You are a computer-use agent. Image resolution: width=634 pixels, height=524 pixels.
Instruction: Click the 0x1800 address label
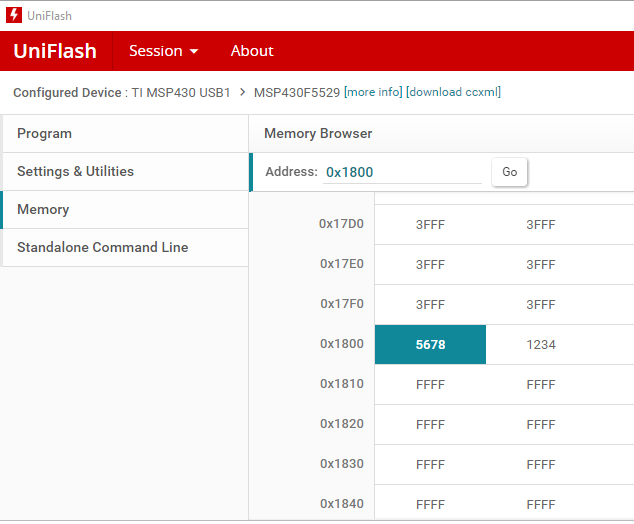point(342,344)
